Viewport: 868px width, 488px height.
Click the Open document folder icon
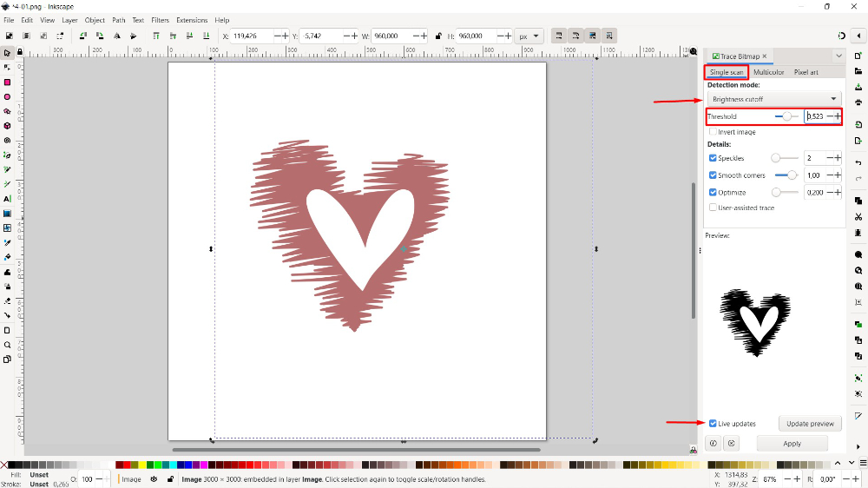point(858,71)
